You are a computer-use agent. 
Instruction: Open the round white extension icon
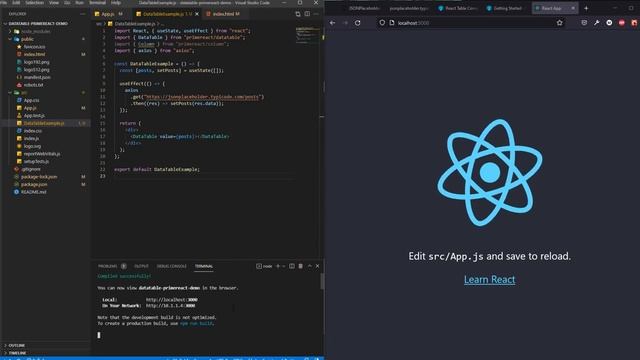pyautogui.click(x=609, y=23)
